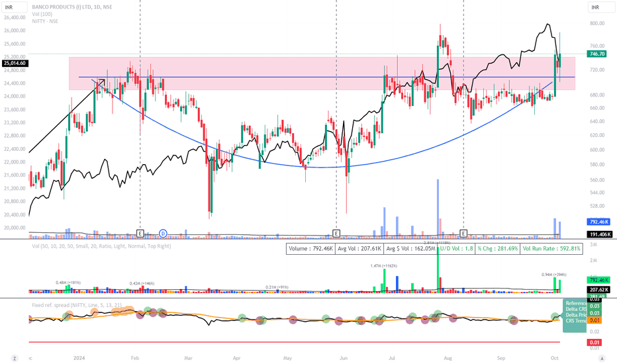Toggle the auto scale A button
Image resolution: width=617 pixels, height=364 pixels.
click(601, 358)
